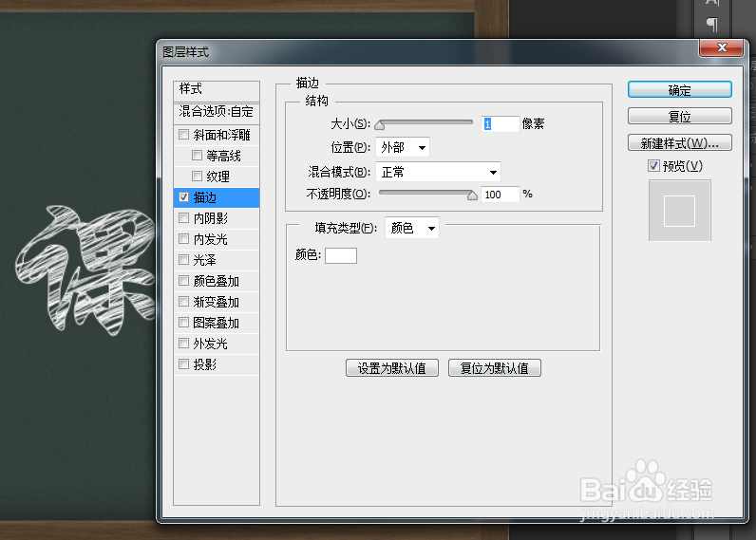Open the white 颜色 swatch picker
Screen dimensions: 756x540
click(341, 255)
